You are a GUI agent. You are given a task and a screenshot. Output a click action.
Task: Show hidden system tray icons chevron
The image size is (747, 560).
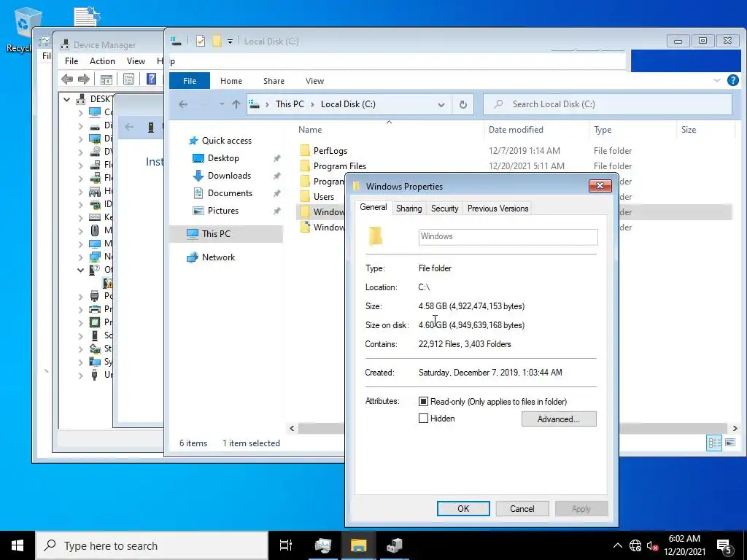tap(618, 545)
